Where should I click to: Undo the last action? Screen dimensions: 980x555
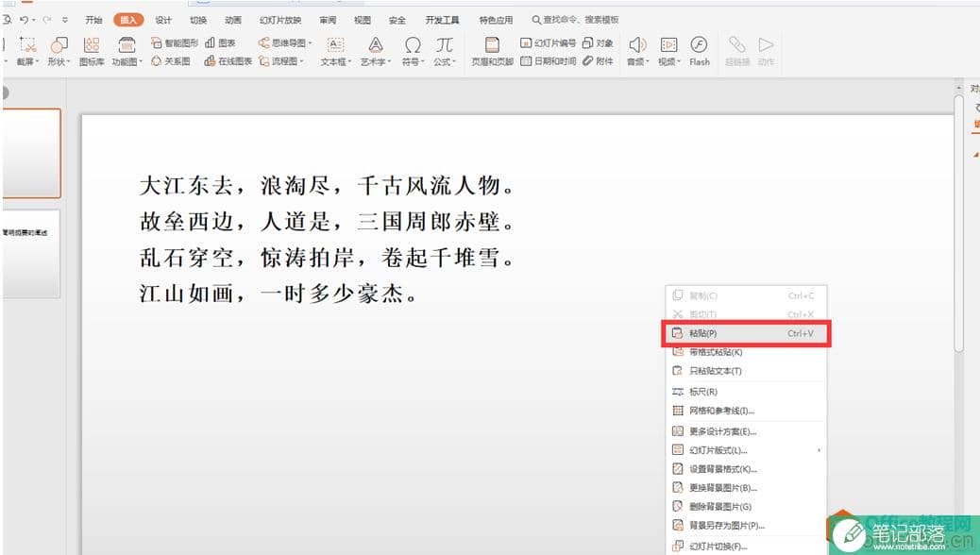point(24,20)
